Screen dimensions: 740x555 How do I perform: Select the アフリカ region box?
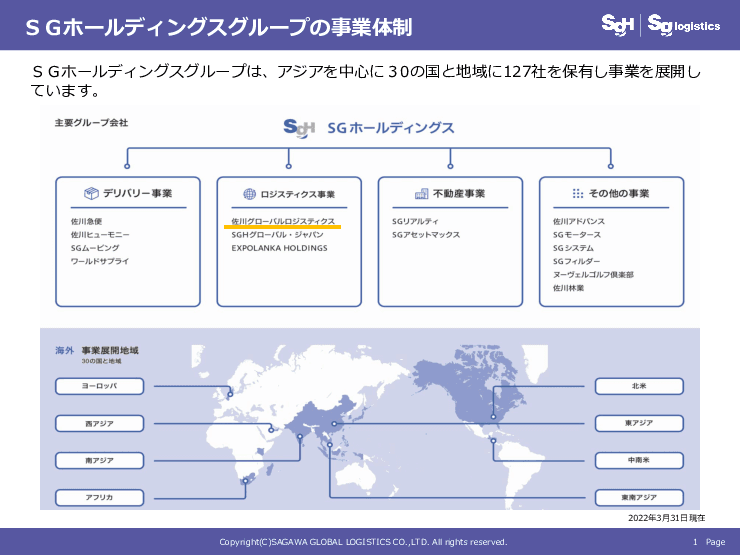coord(100,497)
